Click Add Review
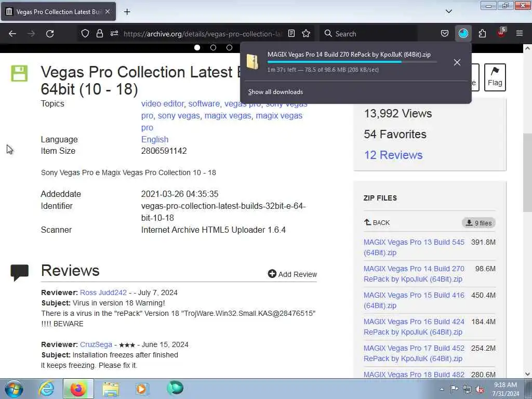The image size is (532, 399). (292, 274)
